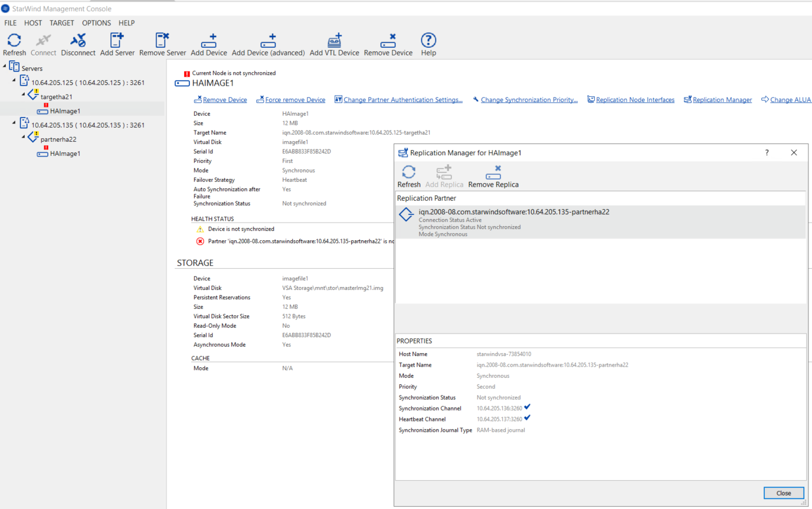Image resolution: width=812 pixels, height=509 pixels.
Task: Select HAImage1 under targetha21
Action: [x=65, y=111]
